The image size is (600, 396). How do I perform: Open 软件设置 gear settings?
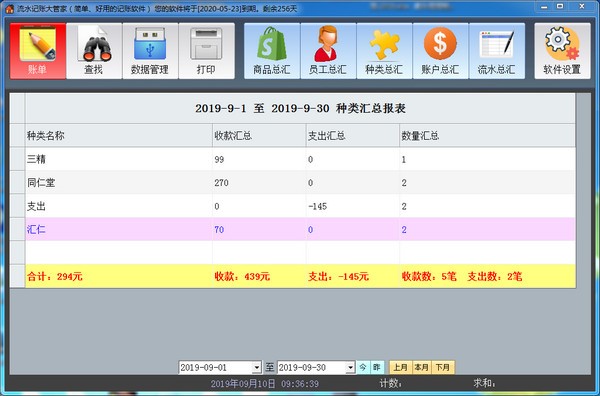(x=562, y=51)
